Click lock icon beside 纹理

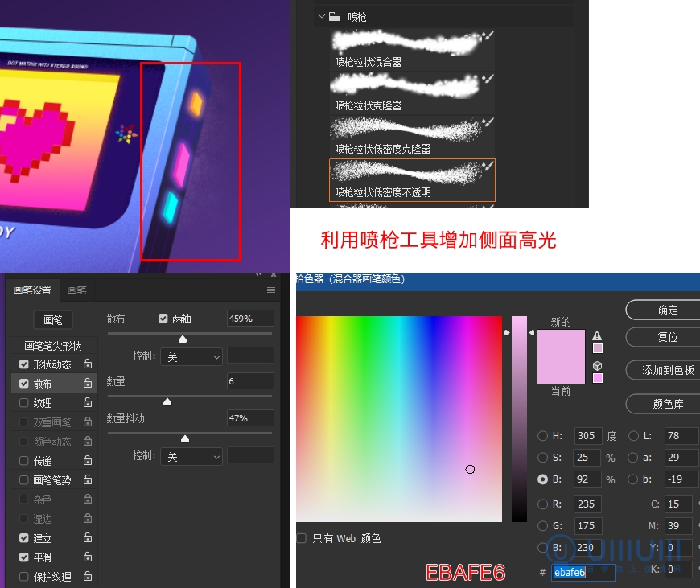(x=88, y=402)
